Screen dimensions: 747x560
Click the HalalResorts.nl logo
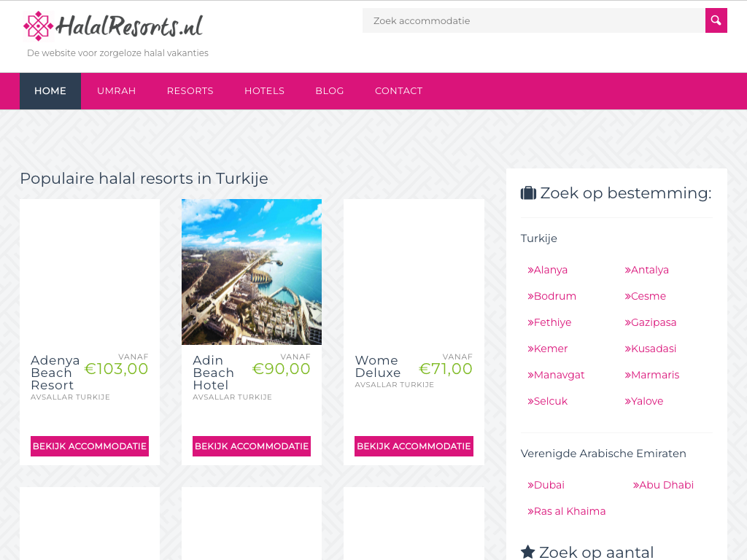(113, 26)
